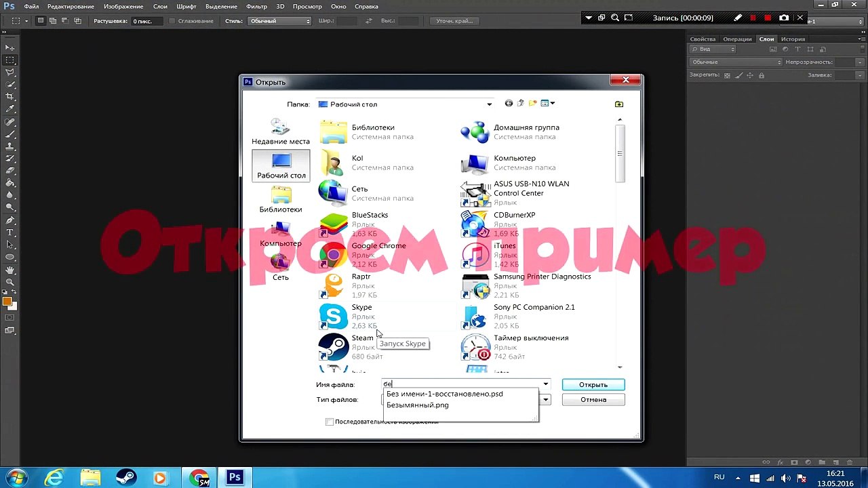Select the Brush tool
The image size is (868, 488).
(x=10, y=134)
